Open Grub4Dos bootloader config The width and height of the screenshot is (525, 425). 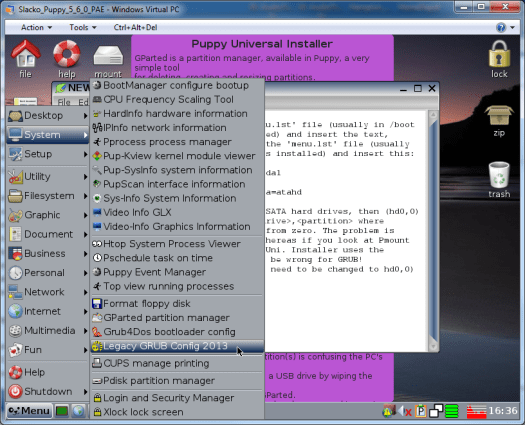click(x=177, y=332)
